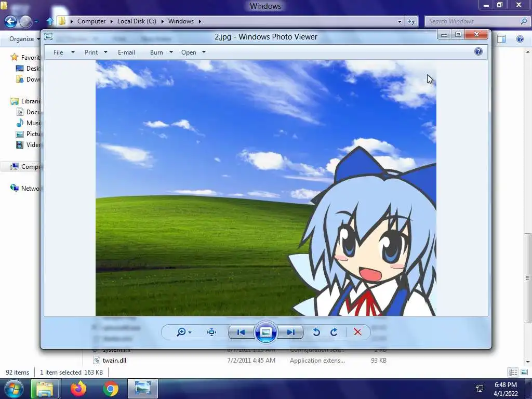This screenshot has width=532, height=399.
Task: Rotate the photo counterclockwise
Action: [x=316, y=332]
